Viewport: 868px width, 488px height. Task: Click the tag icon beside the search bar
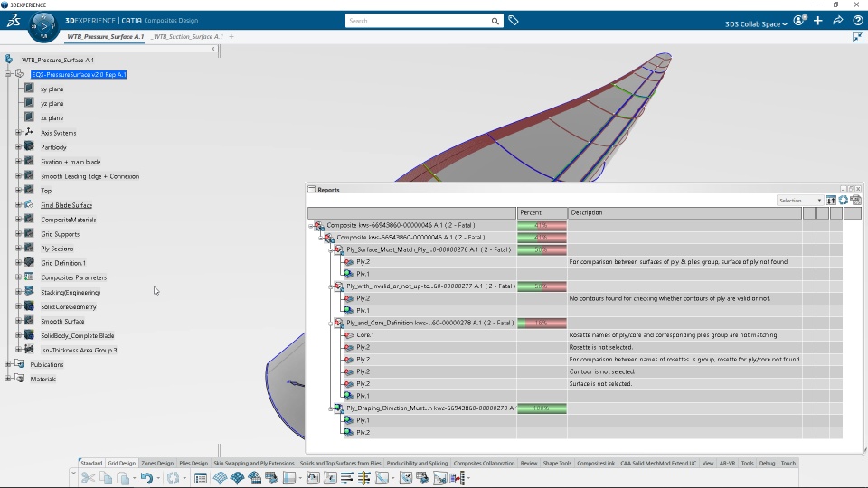point(514,21)
